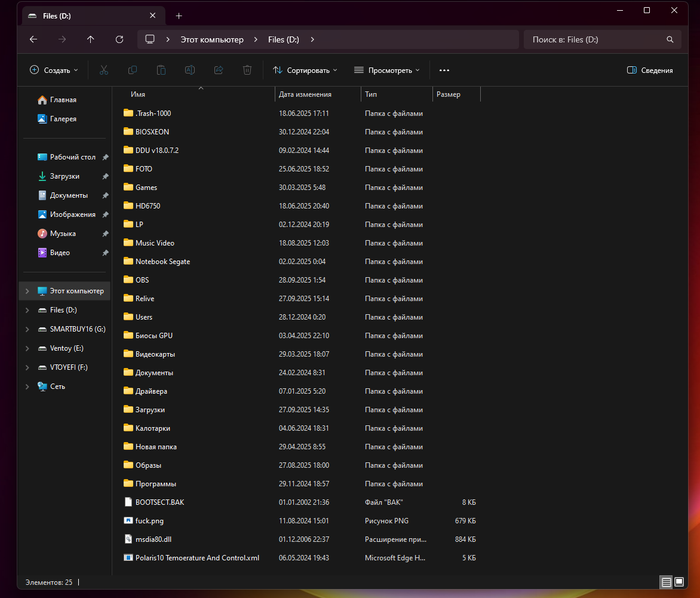Go up one level with Up arrow
The width and height of the screenshot is (700, 598).
(x=91, y=39)
